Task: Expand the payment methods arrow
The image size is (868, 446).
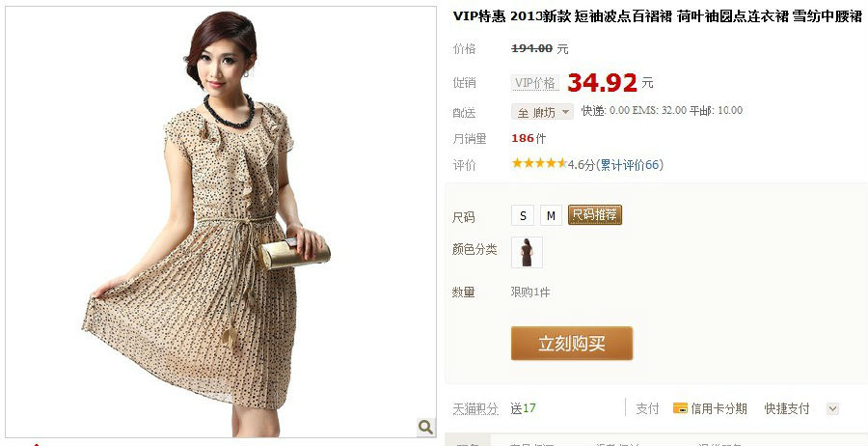Action: [832, 409]
